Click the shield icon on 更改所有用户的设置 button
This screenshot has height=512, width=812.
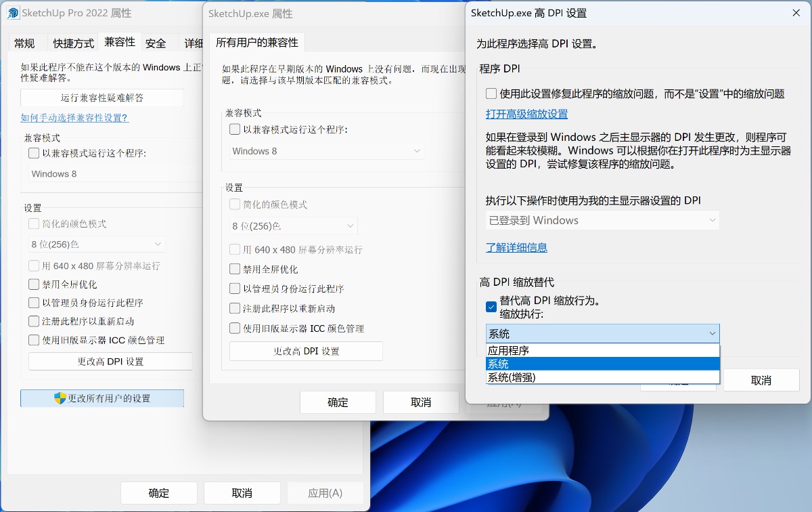pyautogui.click(x=60, y=398)
